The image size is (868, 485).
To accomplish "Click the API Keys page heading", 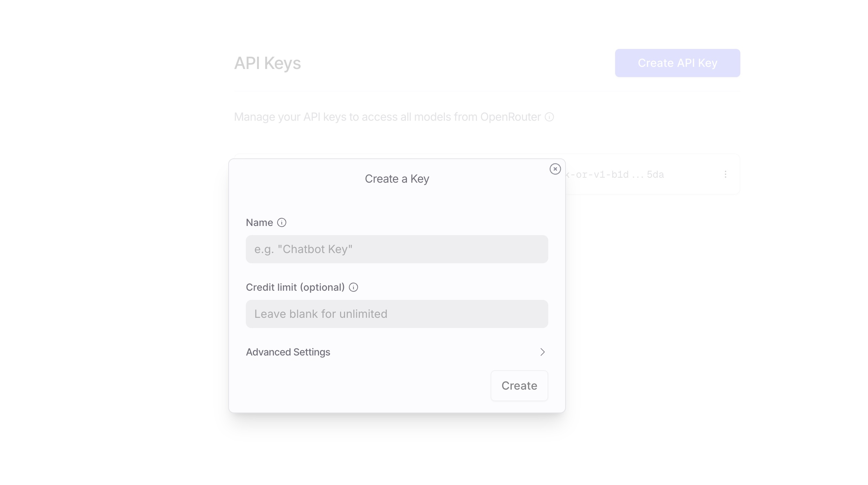I will (267, 63).
